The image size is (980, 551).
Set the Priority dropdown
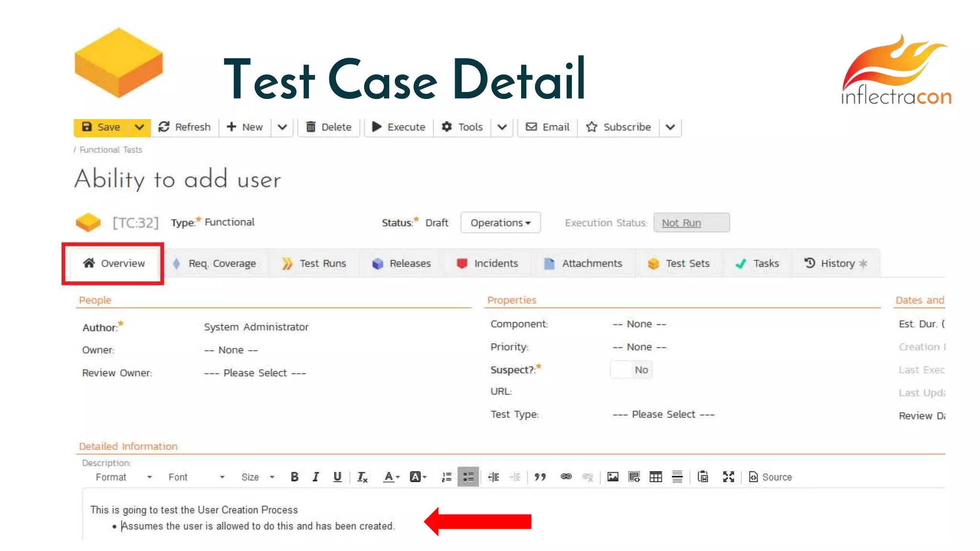pyautogui.click(x=639, y=347)
